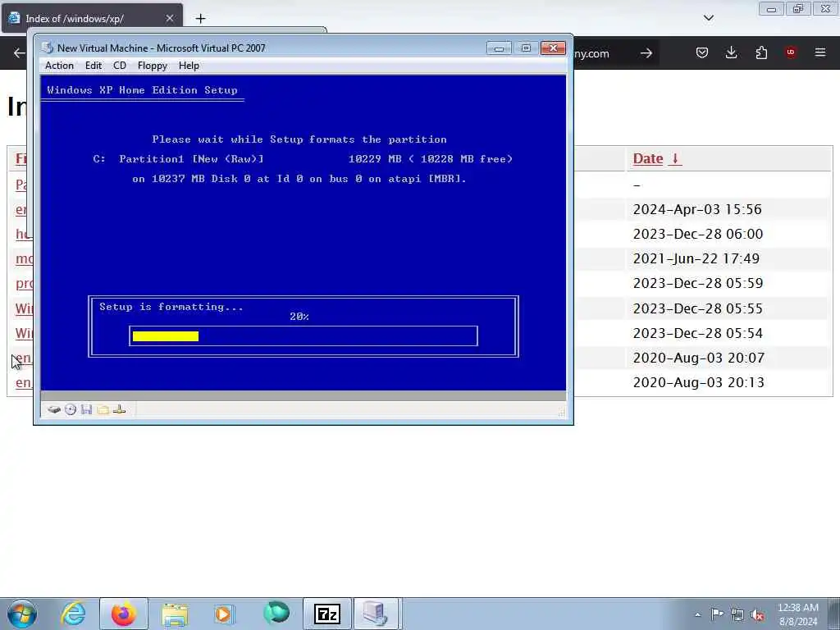Click the hard disk status icon in Virtual PC
This screenshot has width=840, height=630.
[x=54, y=410]
